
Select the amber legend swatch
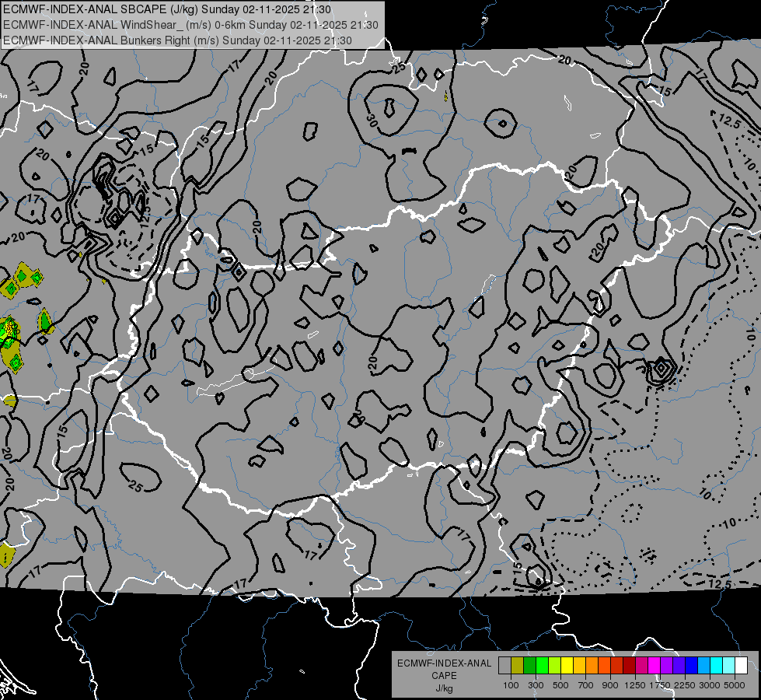(579, 666)
